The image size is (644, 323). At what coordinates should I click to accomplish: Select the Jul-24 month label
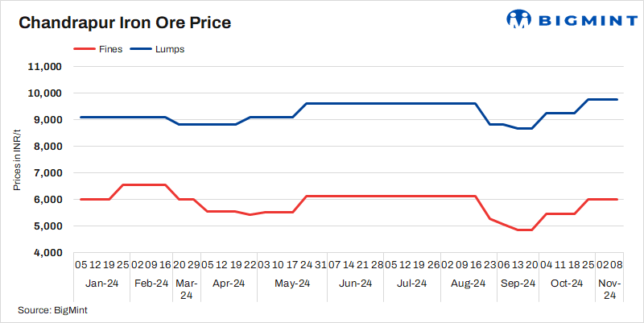click(x=411, y=284)
